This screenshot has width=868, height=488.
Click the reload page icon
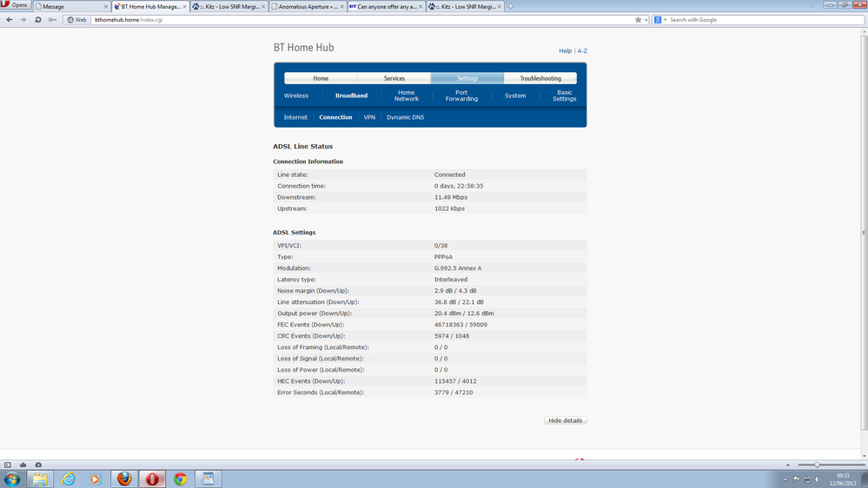[x=37, y=20]
